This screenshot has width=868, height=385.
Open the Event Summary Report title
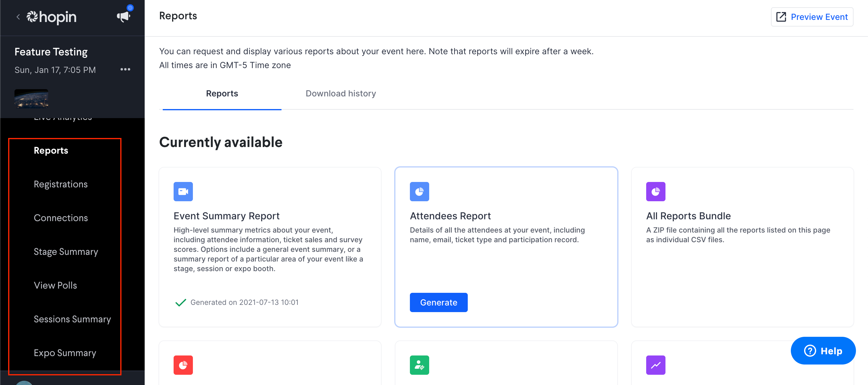point(226,216)
